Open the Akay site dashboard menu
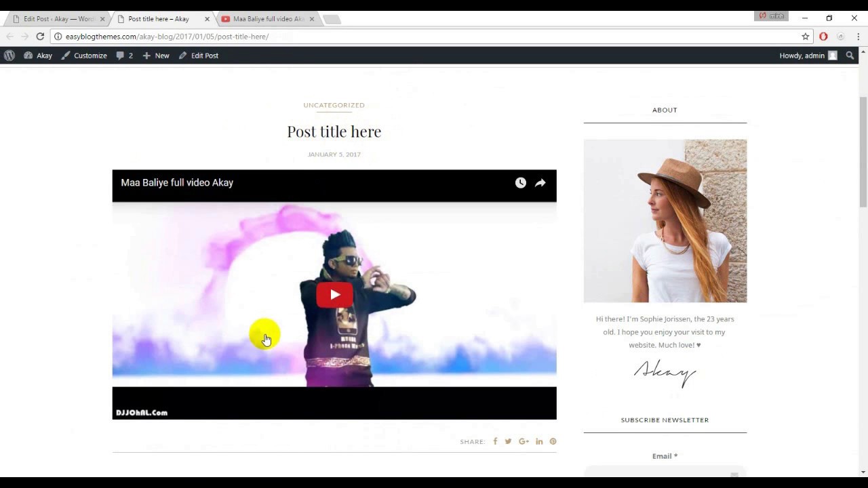Screen dimensions: 868x488 coord(38,56)
